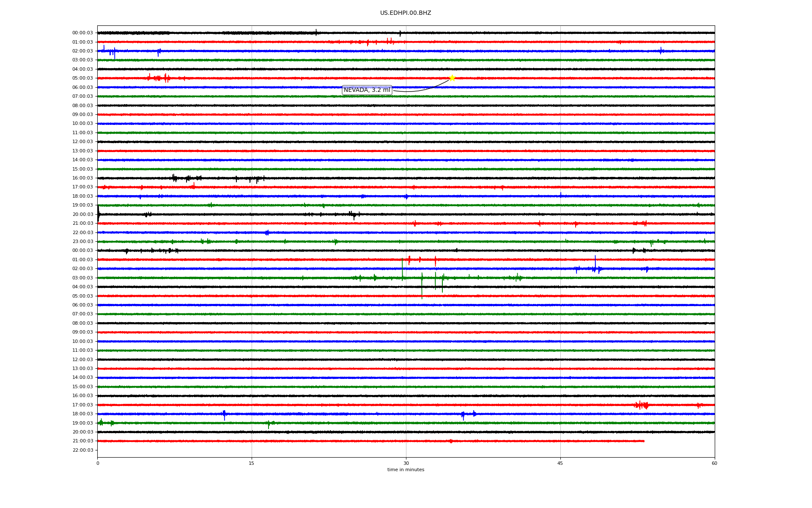Click the 45 tick label on x-axis
The height and width of the screenshot is (508, 812).
pos(560,463)
